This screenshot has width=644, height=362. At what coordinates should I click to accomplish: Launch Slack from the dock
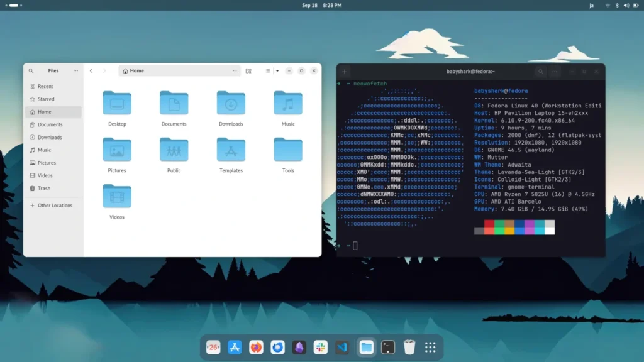pyautogui.click(x=320, y=347)
